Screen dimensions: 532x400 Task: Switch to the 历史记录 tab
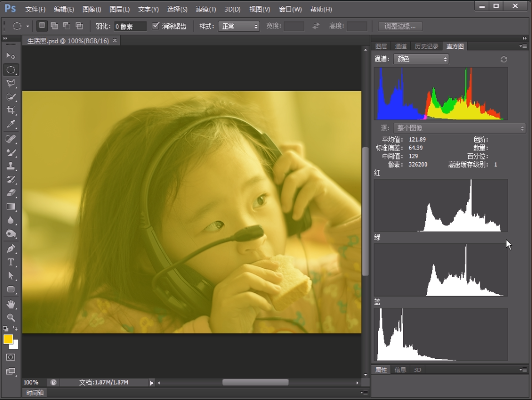426,46
